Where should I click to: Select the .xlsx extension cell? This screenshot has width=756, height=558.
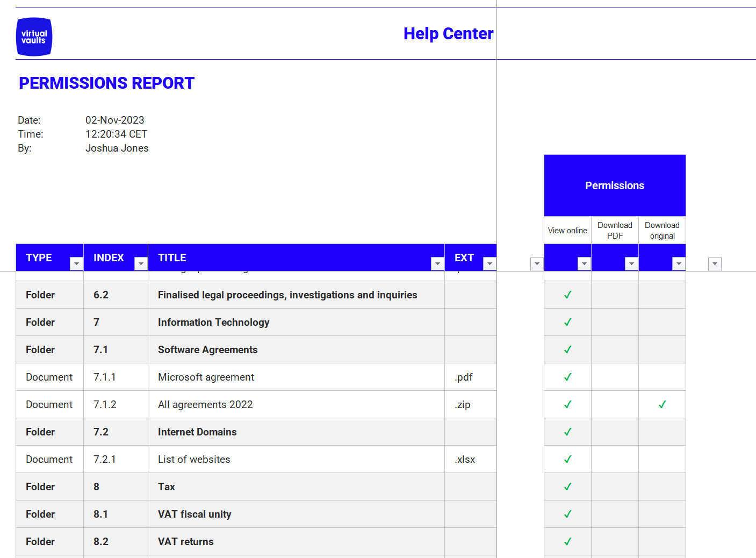(465, 460)
